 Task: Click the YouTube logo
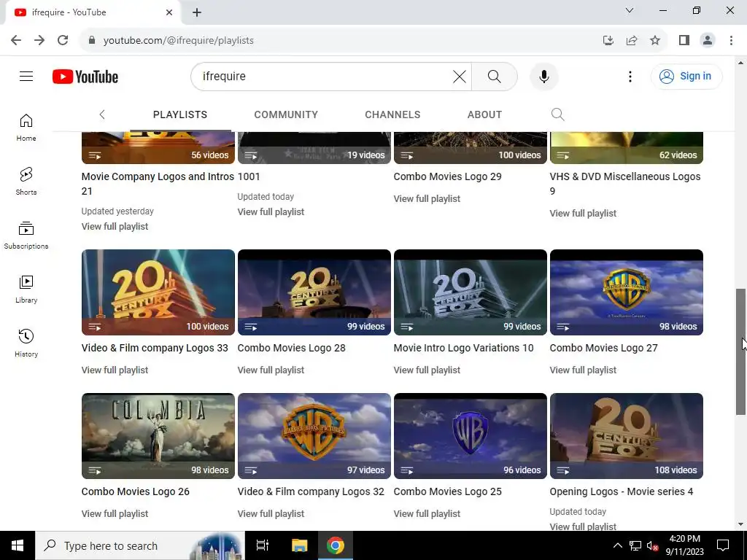tap(85, 77)
